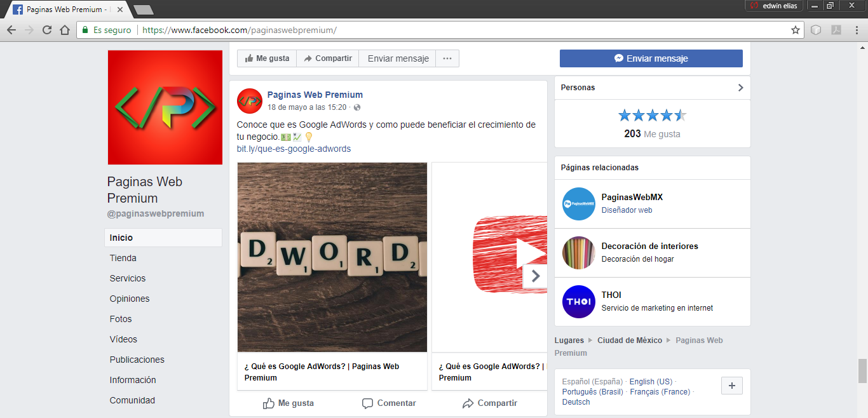
Task: Click the page profile logo image
Action: click(165, 107)
